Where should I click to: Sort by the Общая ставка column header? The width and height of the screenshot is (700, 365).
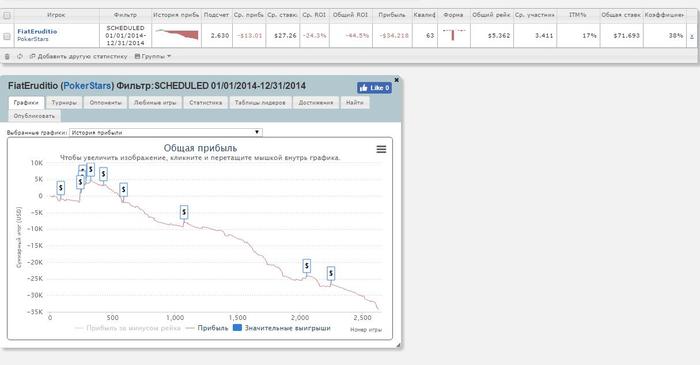tap(621, 15)
